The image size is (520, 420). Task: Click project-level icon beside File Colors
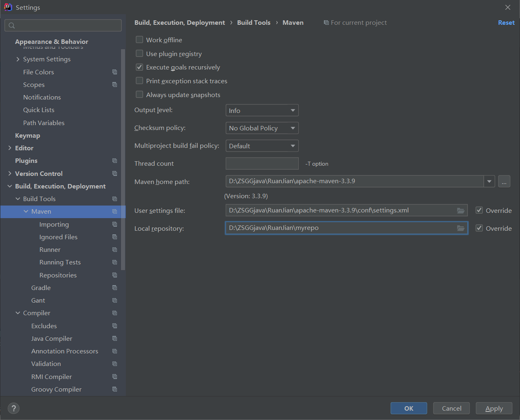114,72
